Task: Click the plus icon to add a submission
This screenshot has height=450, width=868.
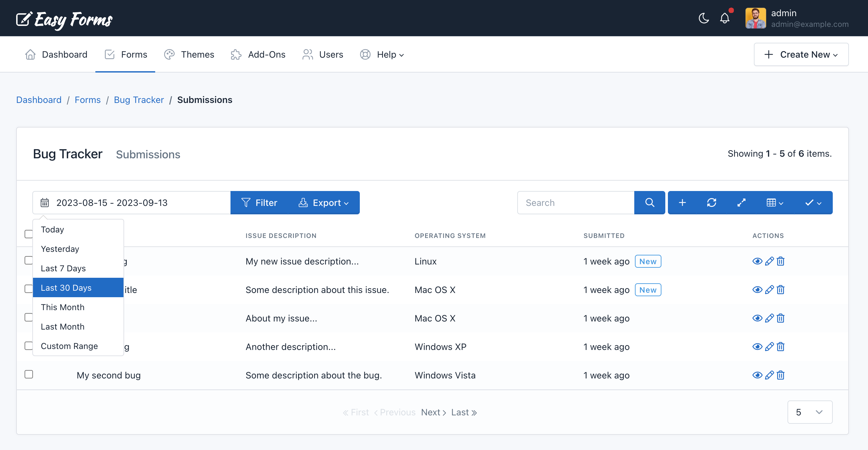Action: point(683,202)
